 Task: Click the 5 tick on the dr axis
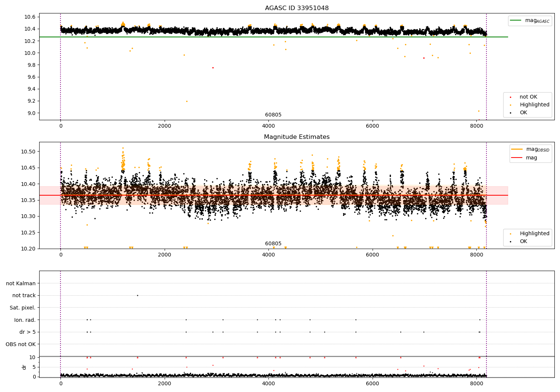(34, 367)
